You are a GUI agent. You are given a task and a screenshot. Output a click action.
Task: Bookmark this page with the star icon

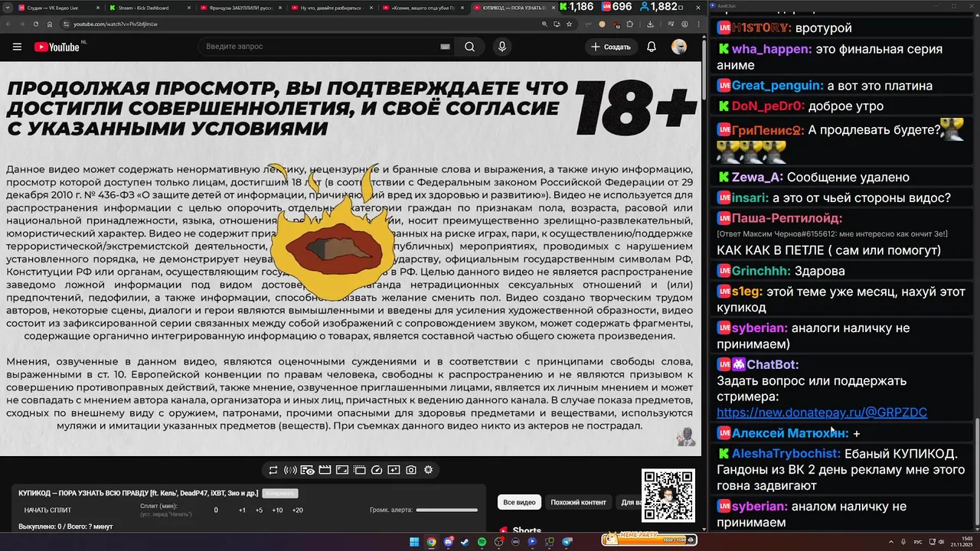[x=569, y=24]
